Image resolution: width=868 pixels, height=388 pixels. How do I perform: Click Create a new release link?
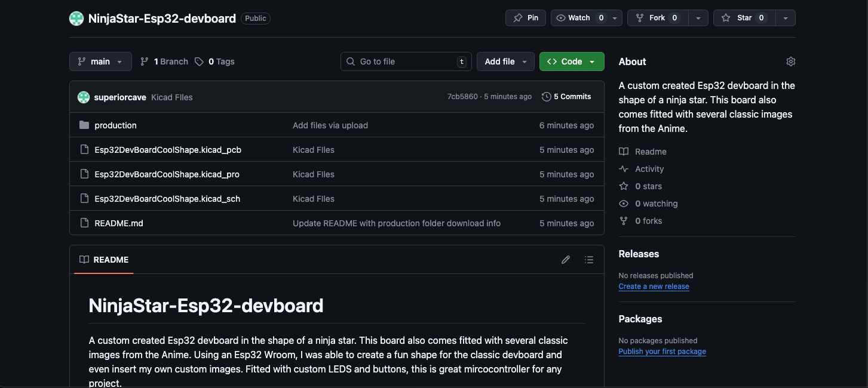coord(654,287)
